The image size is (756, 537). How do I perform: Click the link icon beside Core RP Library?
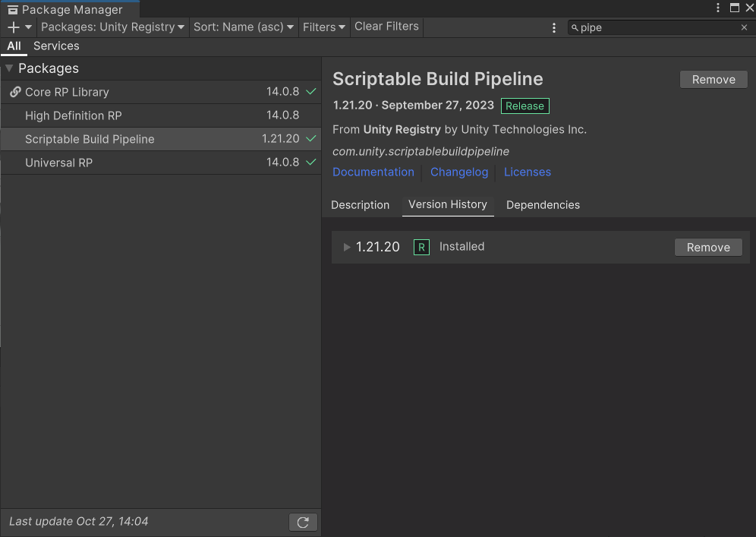15,92
